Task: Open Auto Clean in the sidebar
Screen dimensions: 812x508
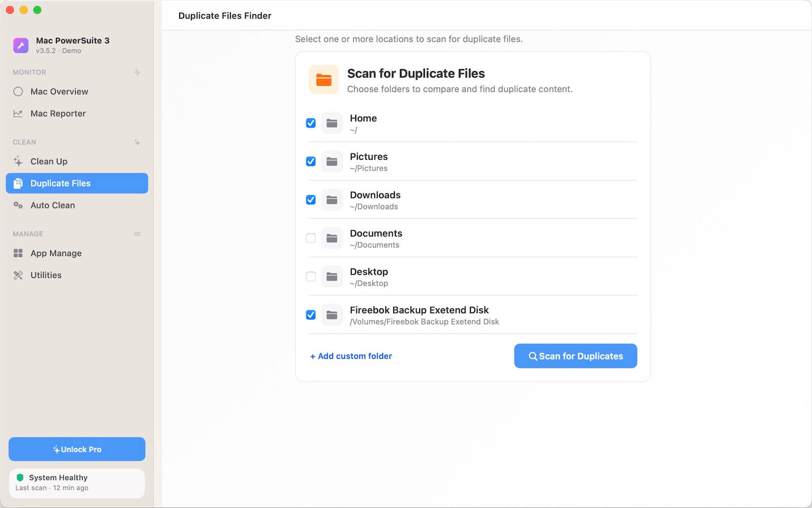Action: pos(77,205)
